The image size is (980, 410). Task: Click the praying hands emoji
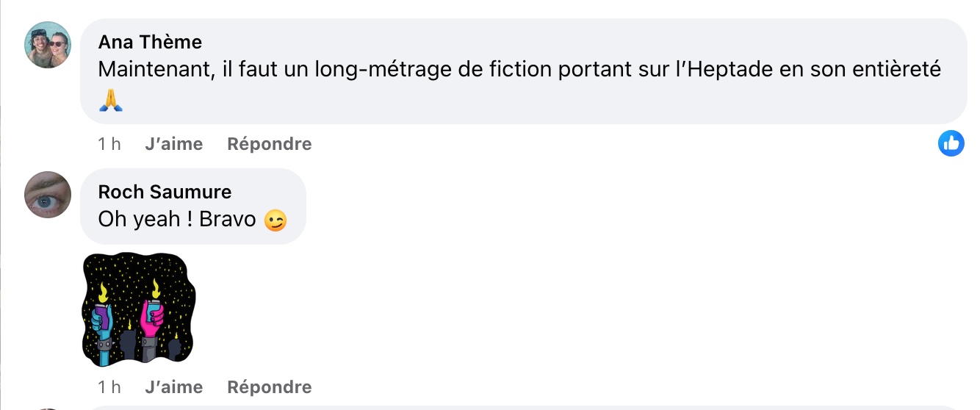(110, 101)
